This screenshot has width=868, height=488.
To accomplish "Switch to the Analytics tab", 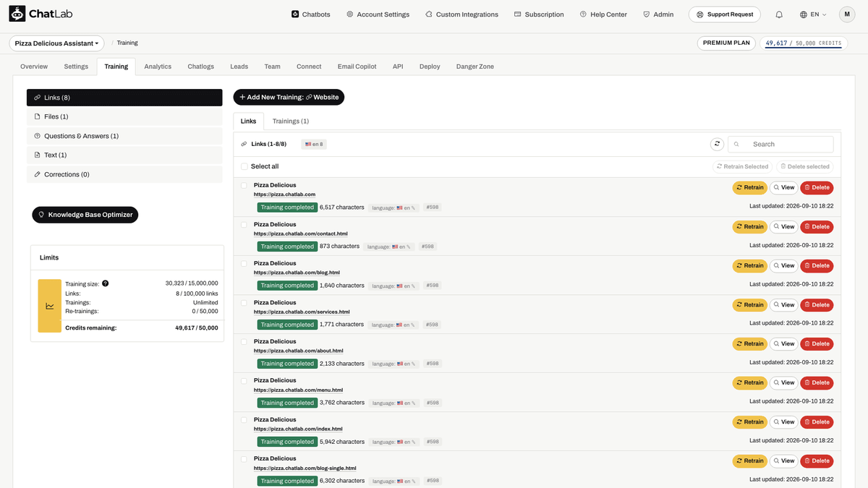I will pos(158,67).
